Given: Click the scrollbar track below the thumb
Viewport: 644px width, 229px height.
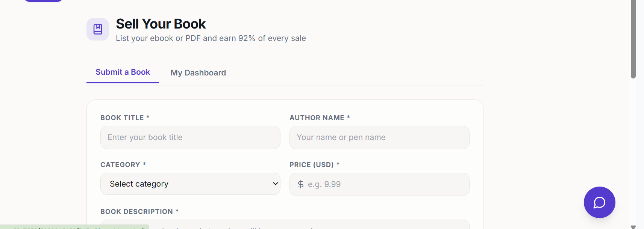Looking at the screenshot, I should (633, 150).
